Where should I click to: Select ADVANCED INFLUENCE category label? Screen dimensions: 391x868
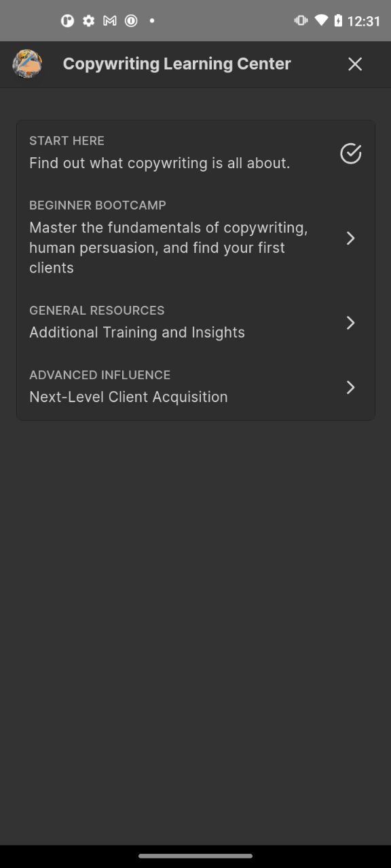[100, 375]
